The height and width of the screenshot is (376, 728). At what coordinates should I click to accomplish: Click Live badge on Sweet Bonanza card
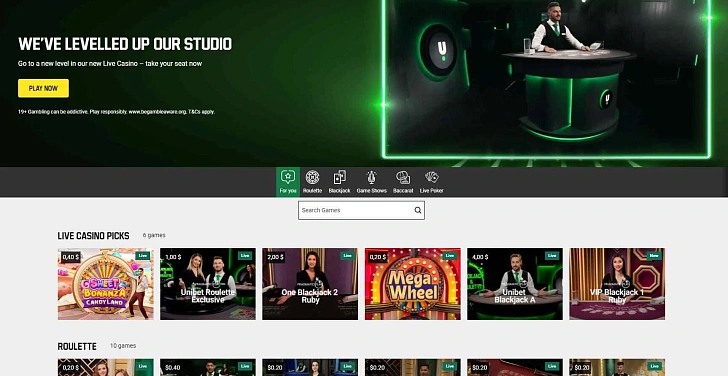tap(142, 256)
